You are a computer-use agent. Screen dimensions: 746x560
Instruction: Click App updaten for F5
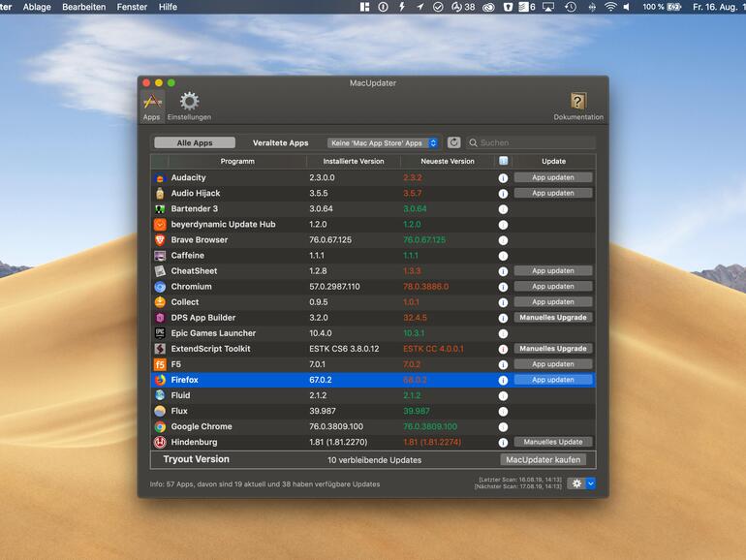(x=553, y=364)
